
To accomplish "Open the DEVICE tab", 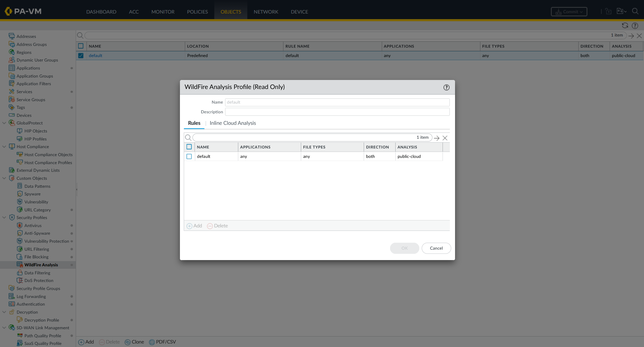I will [x=299, y=12].
